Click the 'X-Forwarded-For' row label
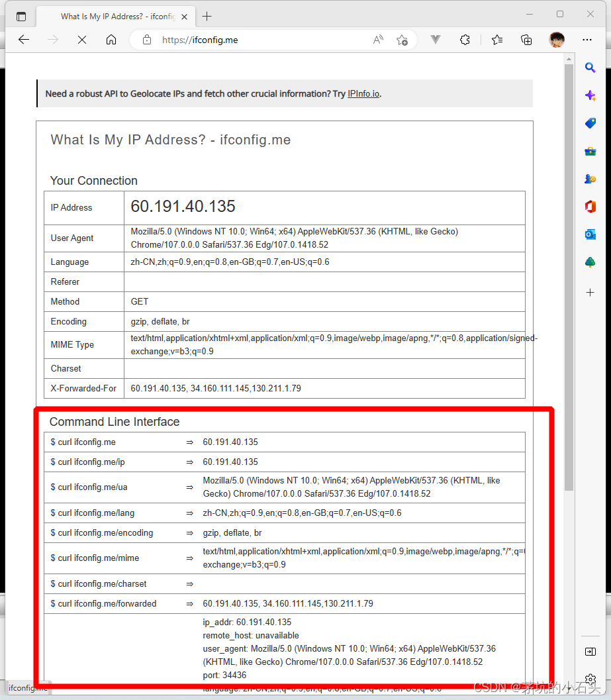 tap(83, 388)
